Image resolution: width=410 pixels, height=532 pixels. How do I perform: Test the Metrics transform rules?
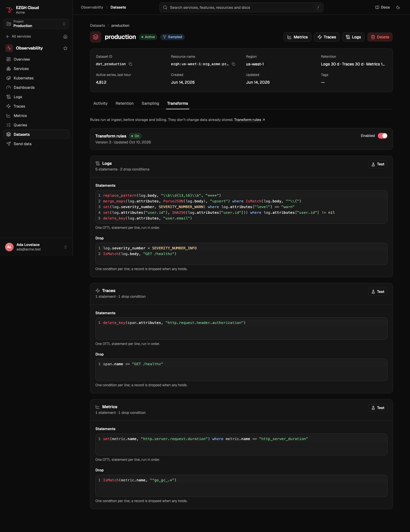point(378,408)
